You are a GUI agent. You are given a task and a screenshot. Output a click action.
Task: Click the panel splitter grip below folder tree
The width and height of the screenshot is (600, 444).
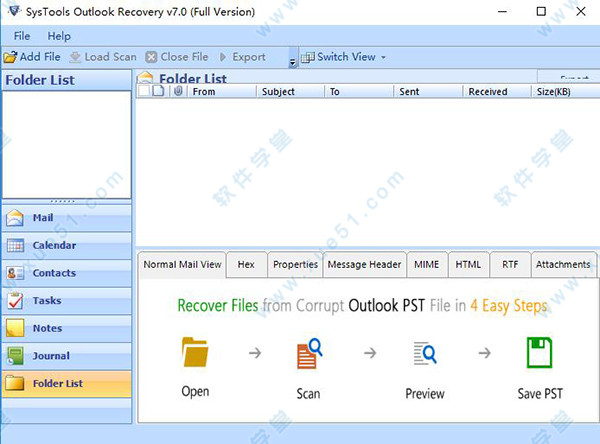(x=66, y=201)
